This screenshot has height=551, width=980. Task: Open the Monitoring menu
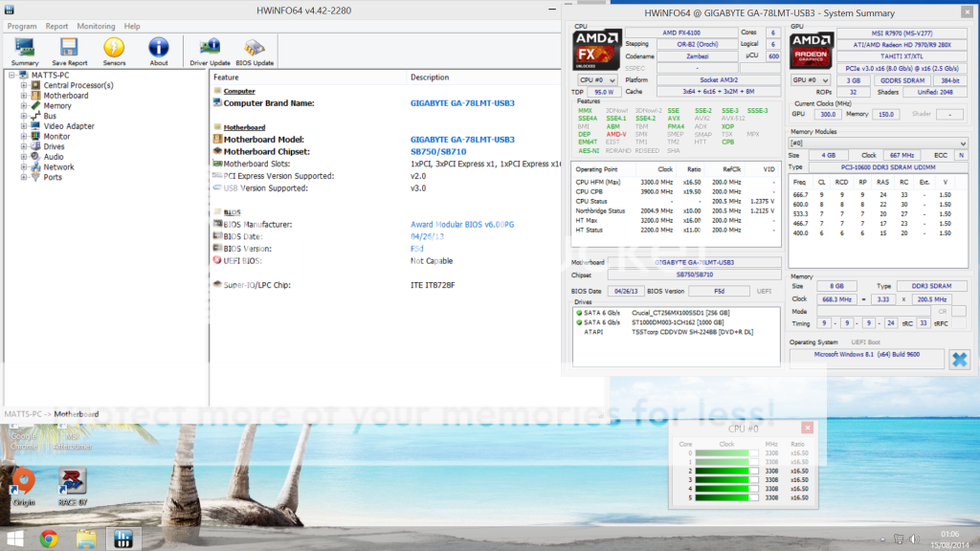click(x=96, y=26)
